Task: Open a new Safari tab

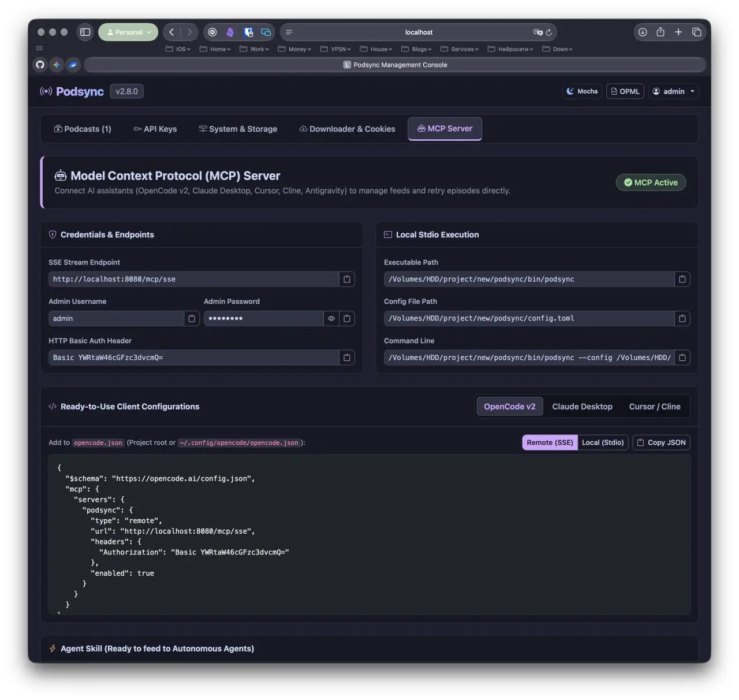Action: 678,32
